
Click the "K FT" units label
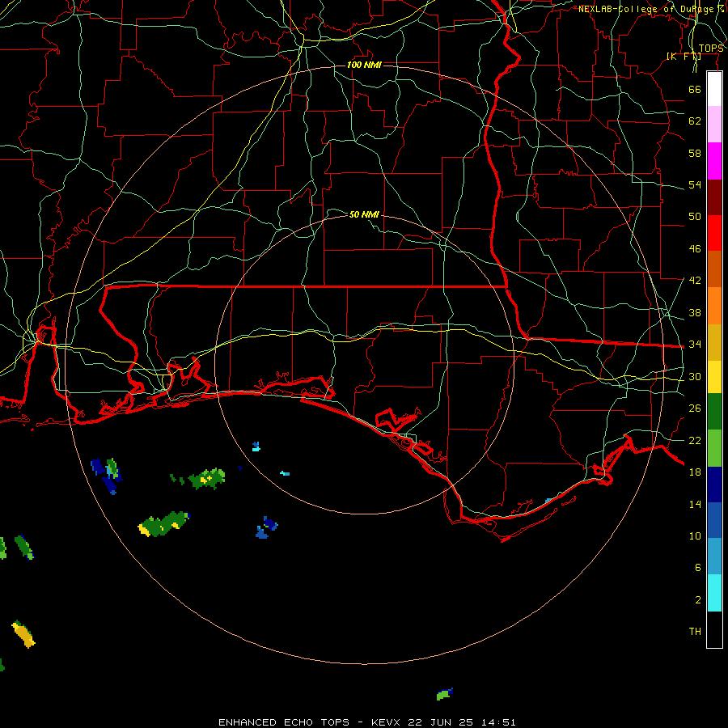coord(684,57)
